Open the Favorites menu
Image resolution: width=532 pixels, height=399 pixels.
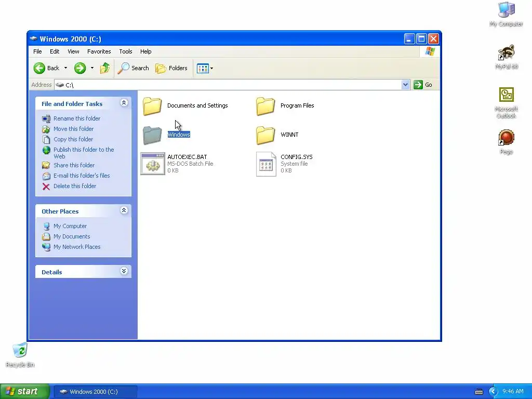pos(99,51)
